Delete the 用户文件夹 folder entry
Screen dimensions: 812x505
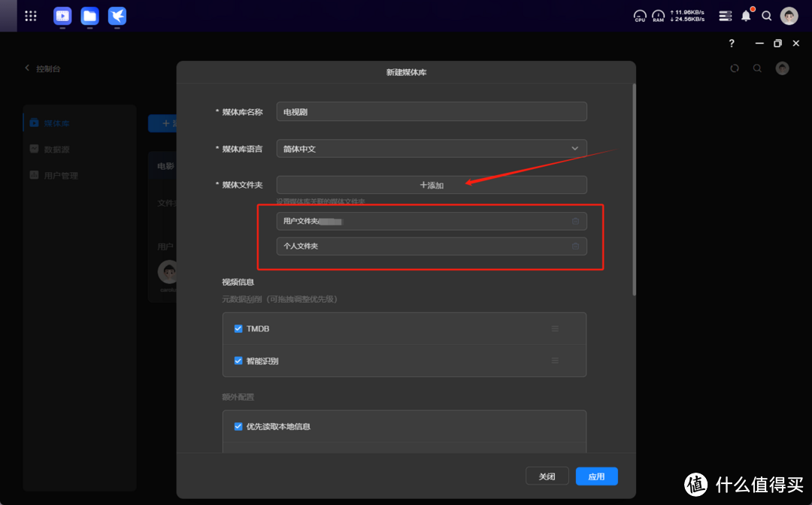tap(575, 222)
